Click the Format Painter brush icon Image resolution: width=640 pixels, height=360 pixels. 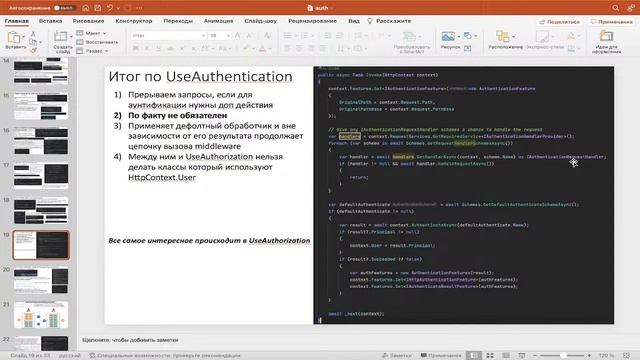33,50
